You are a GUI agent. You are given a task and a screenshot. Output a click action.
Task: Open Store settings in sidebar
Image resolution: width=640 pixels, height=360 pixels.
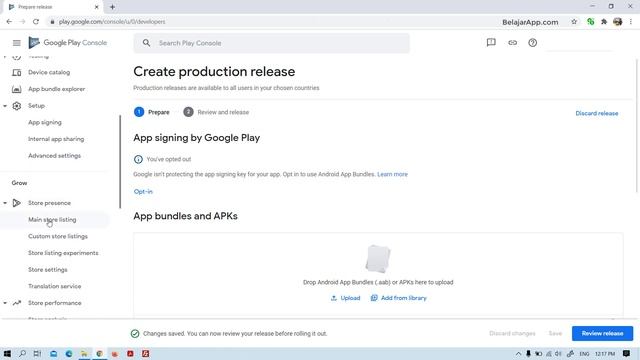tap(48, 270)
